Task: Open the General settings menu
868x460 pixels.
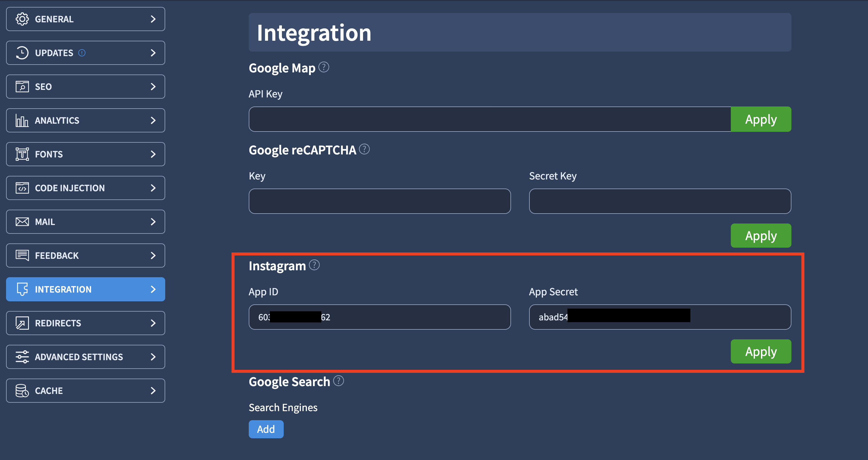Action: [86, 19]
